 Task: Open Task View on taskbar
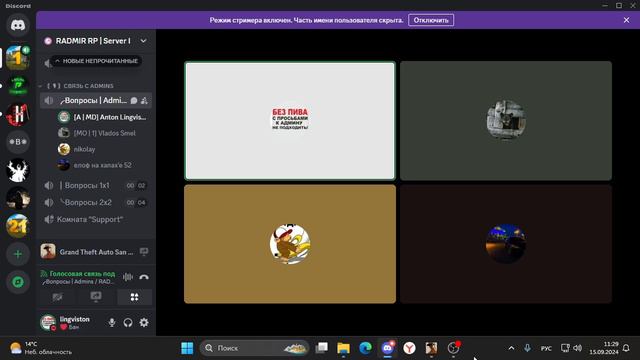point(322,348)
